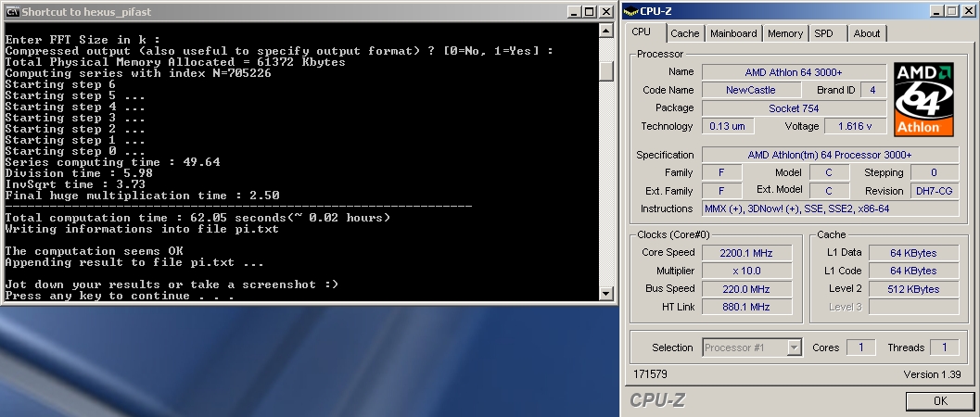Switch to the Cache tab
This screenshot has height=417, width=980.
tap(685, 33)
